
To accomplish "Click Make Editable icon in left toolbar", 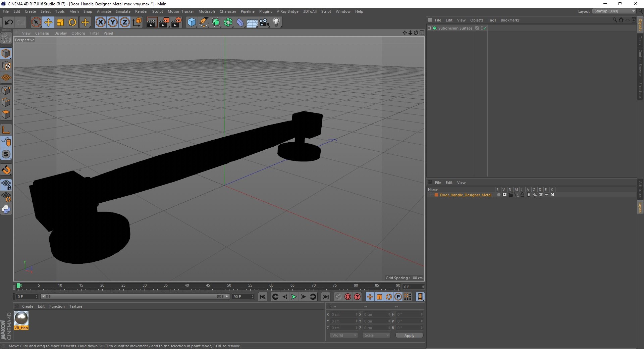I will 6,39.
